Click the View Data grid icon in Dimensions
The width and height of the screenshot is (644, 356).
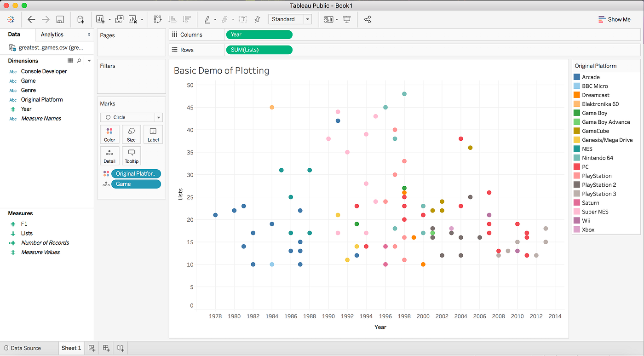click(70, 60)
